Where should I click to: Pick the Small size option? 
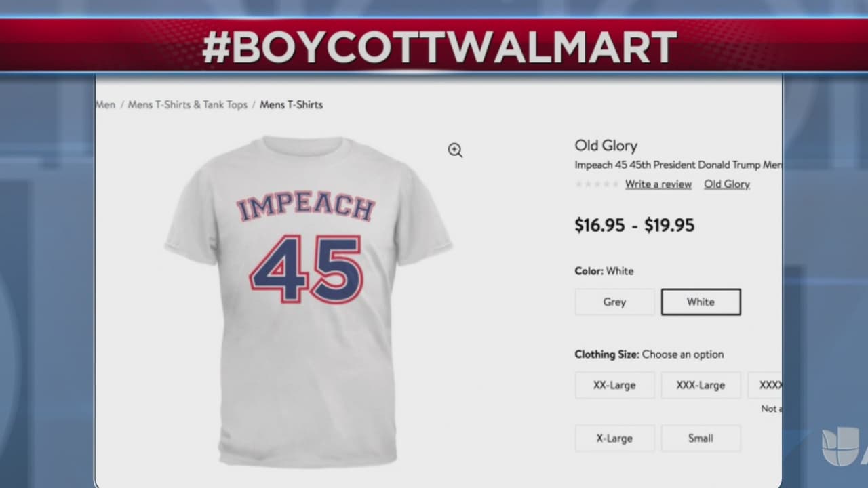click(701, 439)
